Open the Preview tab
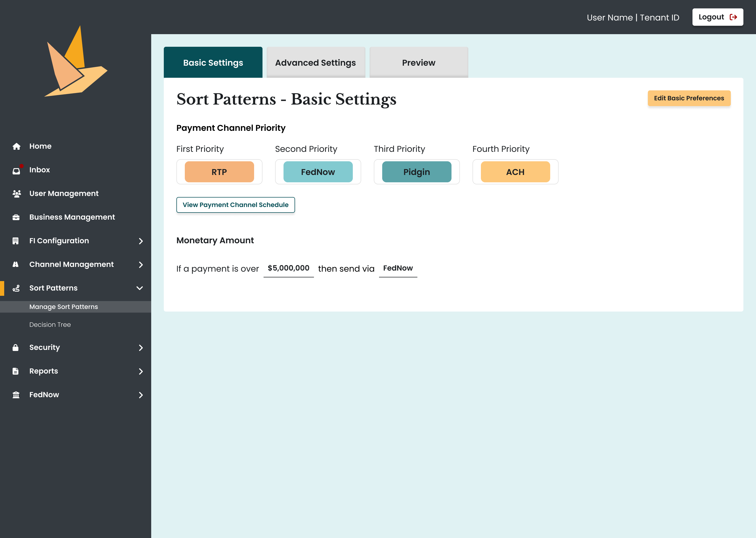756x538 pixels. (x=418, y=63)
